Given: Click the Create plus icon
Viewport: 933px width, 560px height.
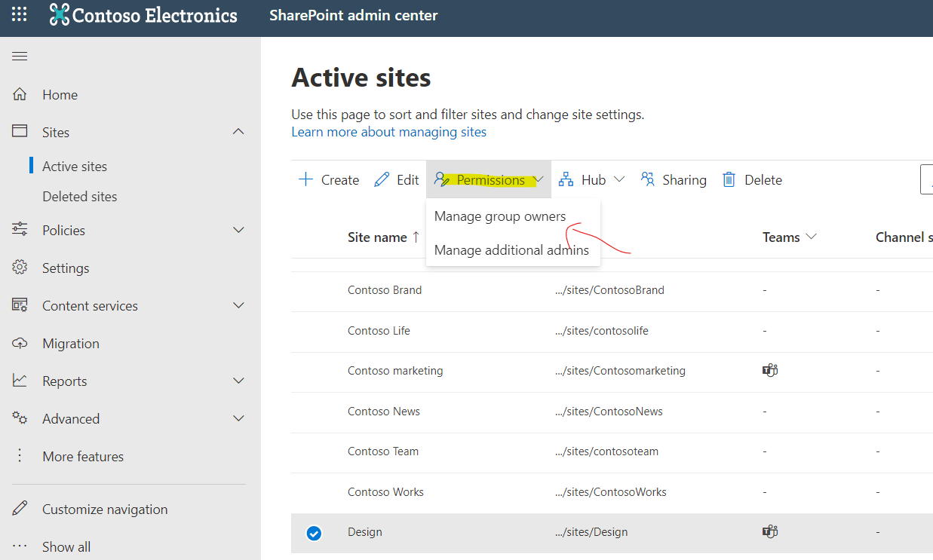Looking at the screenshot, I should pos(305,179).
